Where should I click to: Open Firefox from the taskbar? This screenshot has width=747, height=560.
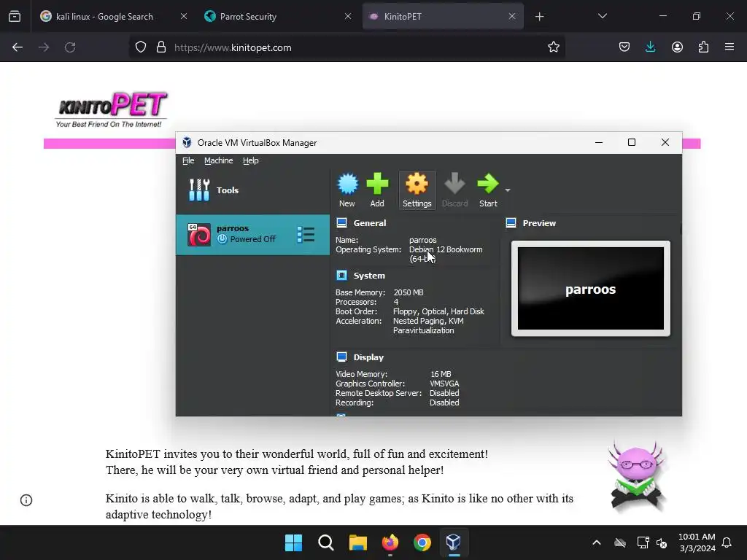[x=390, y=542]
